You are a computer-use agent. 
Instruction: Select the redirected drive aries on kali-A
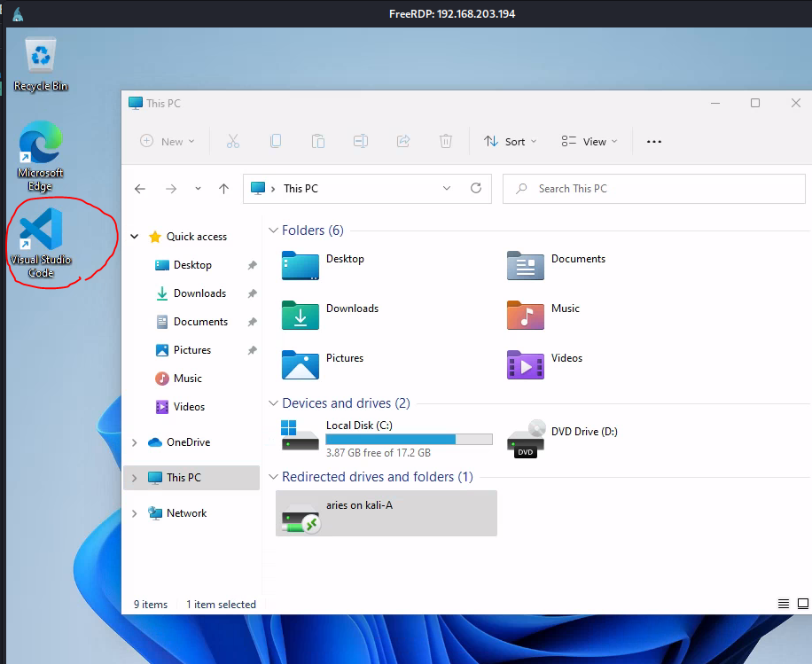click(386, 512)
